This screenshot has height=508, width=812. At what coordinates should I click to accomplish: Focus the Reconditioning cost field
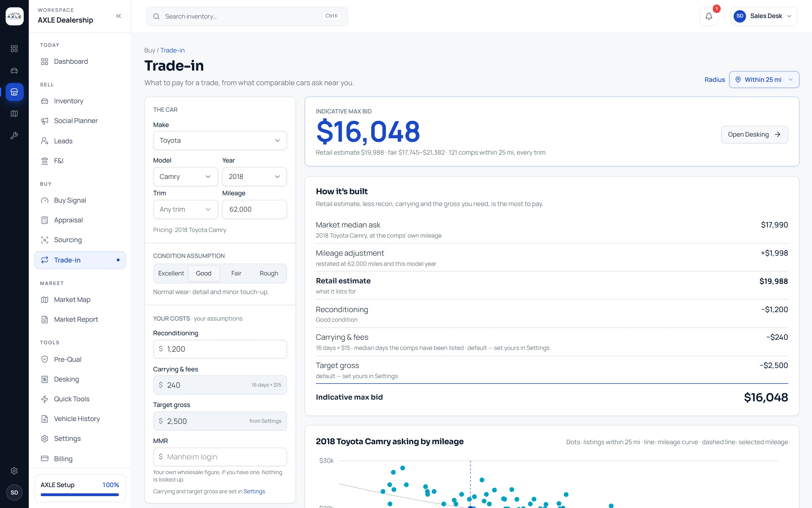pos(220,349)
